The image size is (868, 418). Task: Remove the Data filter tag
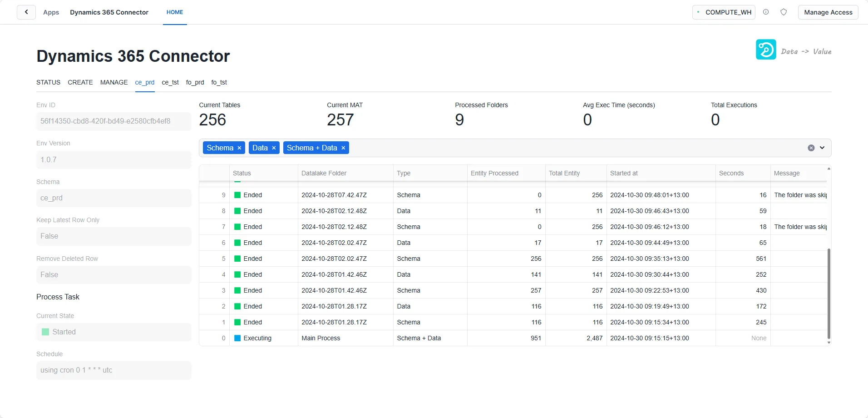274,148
